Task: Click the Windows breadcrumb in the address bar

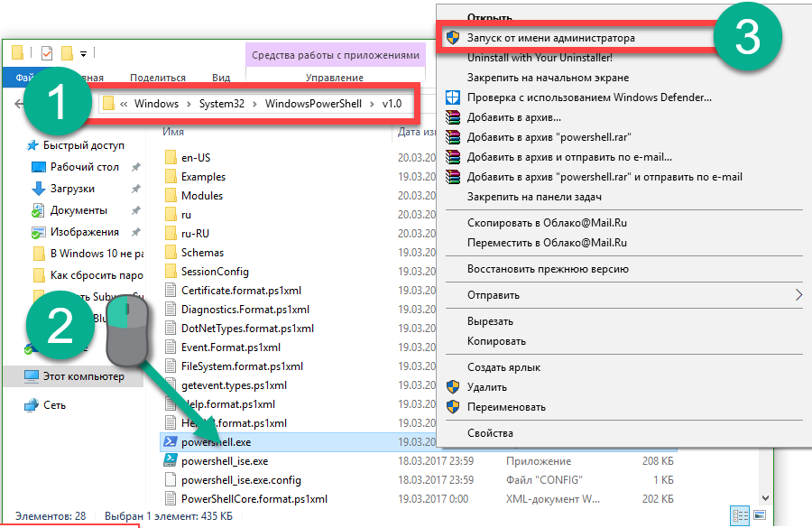Action: [156, 104]
